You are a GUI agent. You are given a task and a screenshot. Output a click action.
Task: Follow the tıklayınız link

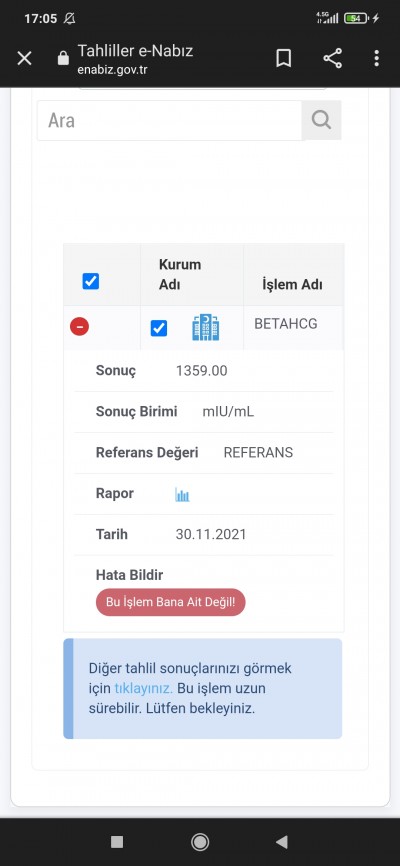[144, 689]
